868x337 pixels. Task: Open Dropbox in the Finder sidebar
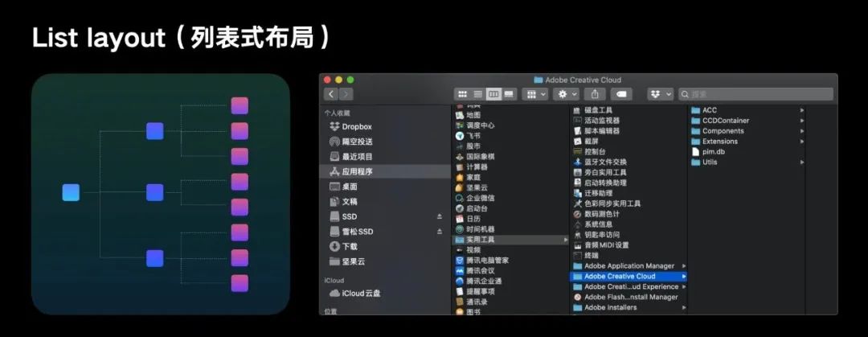357,126
